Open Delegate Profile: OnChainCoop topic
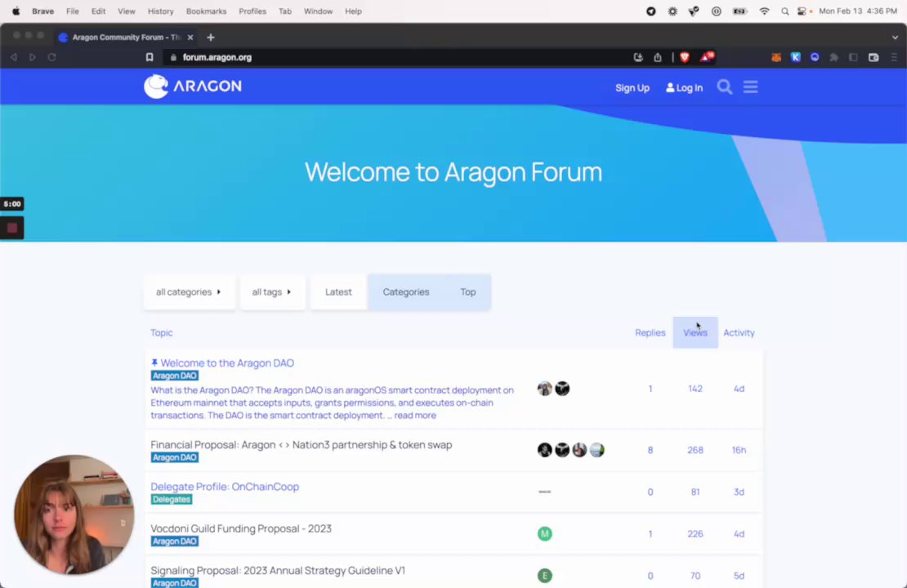907x588 pixels. click(225, 487)
